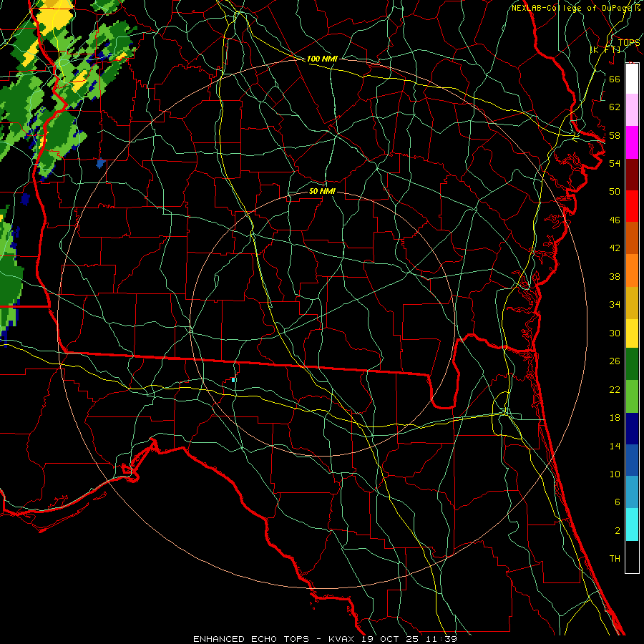Click the '50 NMI' range ring label
Image resolution: width=644 pixels, height=644 pixels.
322,191
